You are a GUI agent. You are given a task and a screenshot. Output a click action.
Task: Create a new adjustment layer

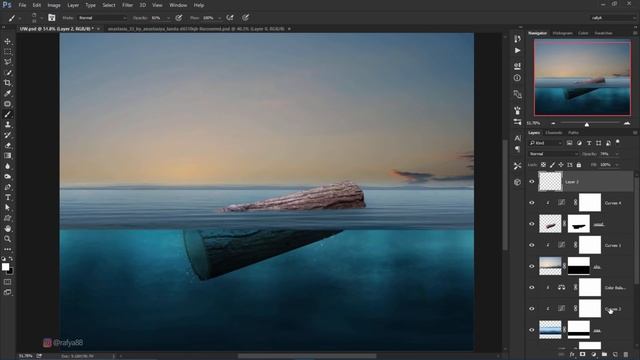pos(593,355)
